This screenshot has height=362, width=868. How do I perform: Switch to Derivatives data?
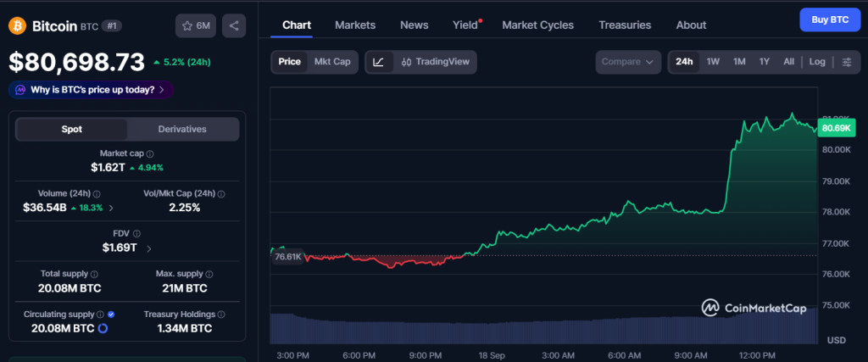[182, 129]
